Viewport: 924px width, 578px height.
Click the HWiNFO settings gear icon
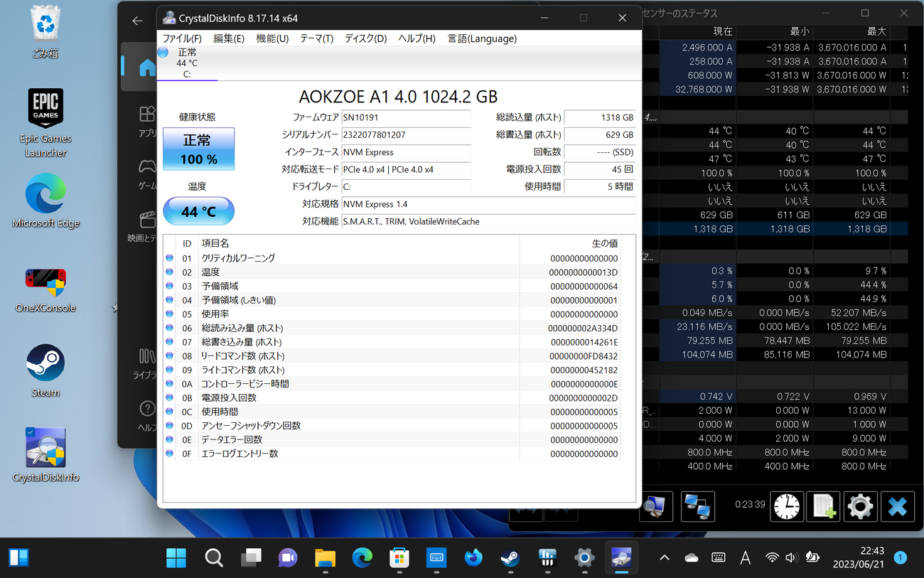tap(859, 507)
